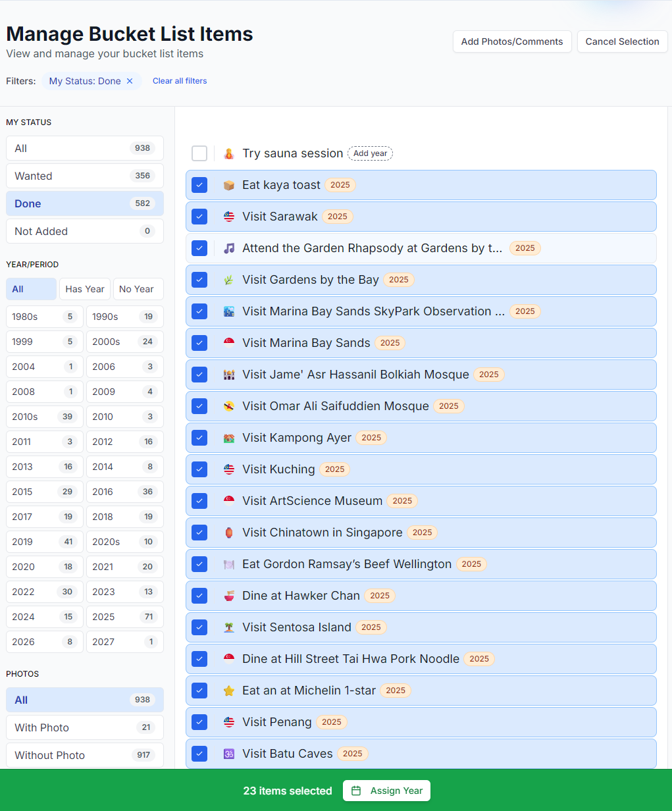Switch to the Has Year filter tab
The height and width of the screenshot is (811, 672).
coord(84,288)
